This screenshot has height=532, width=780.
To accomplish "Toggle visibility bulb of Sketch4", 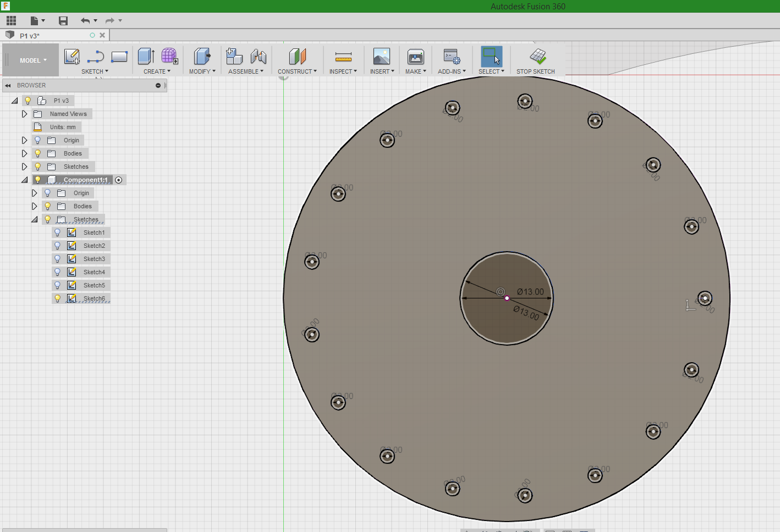I will (x=58, y=272).
